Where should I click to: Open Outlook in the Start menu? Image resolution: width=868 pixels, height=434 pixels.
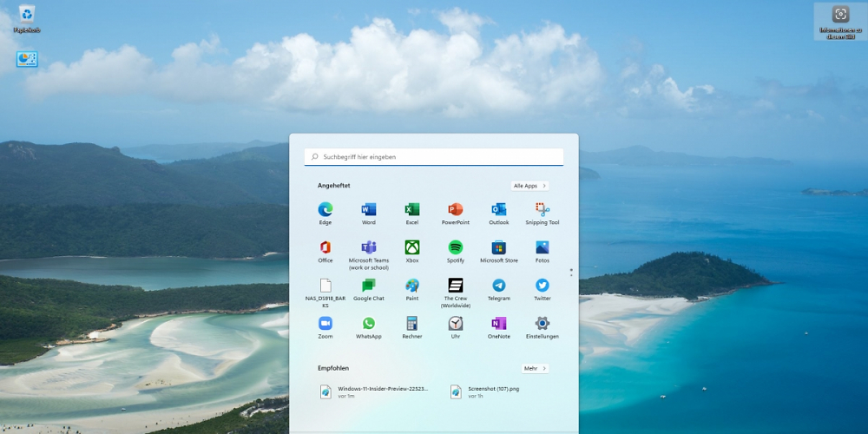pos(499,214)
